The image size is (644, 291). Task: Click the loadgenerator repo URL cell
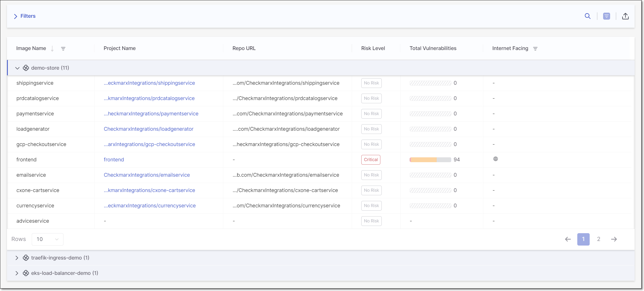click(286, 129)
